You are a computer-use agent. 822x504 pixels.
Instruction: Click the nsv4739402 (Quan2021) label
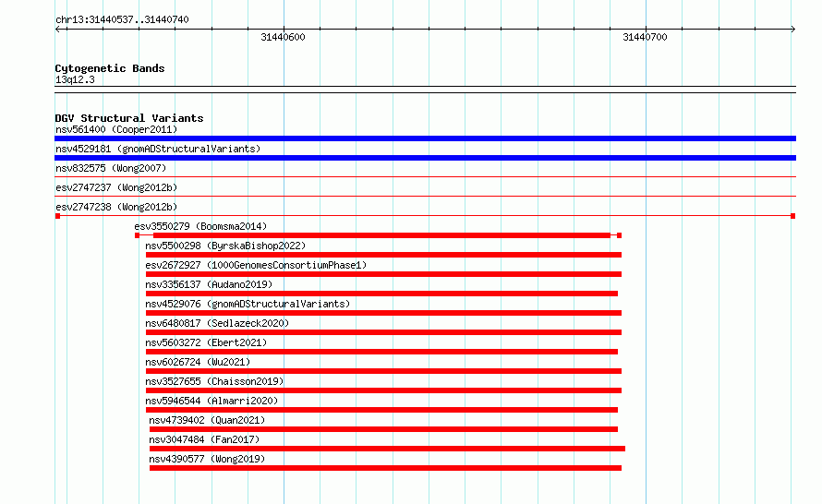coord(207,420)
